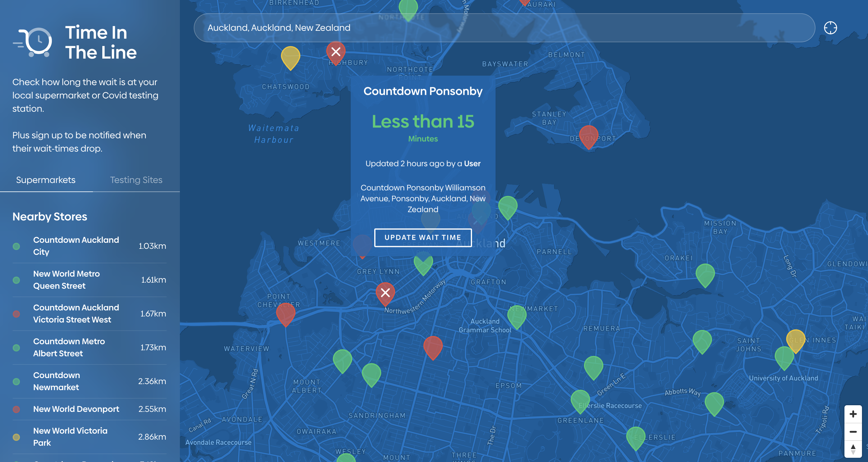868x462 pixels.
Task: Switch to the Supermarkets tab
Action: click(x=46, y=180)
